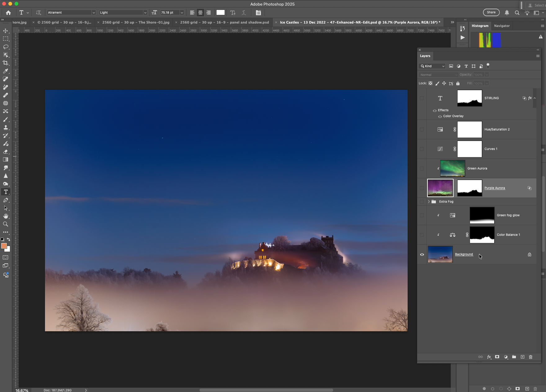This screenshot has height=392, width=546.
Task: Select the Lasso tool
Action: click(6, 47)
